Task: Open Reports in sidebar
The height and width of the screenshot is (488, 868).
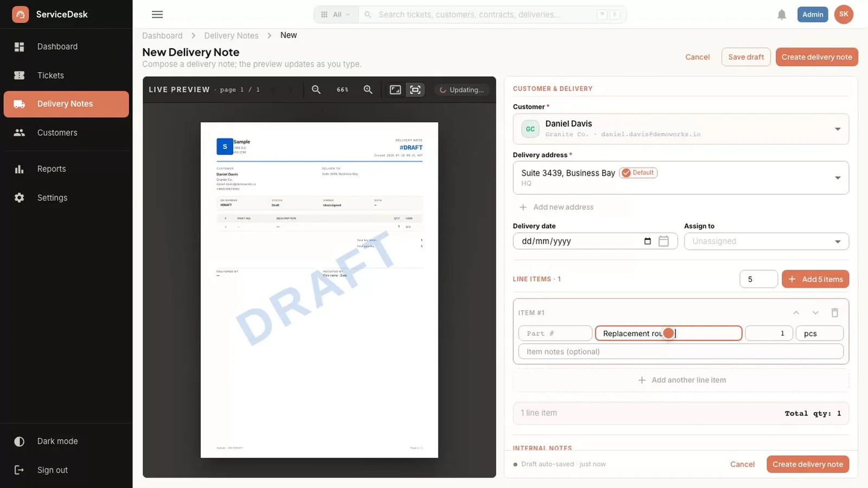Action: [x=66, y=169]
